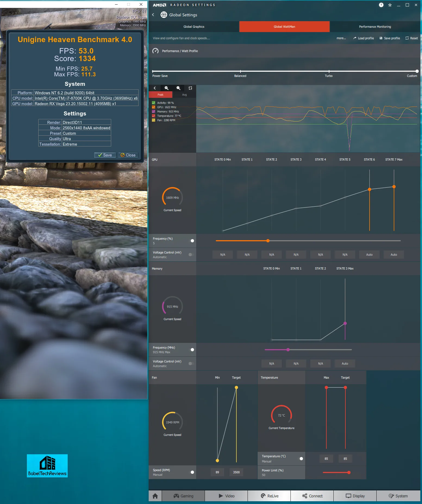Toggle Fan 2280 RPM graph checkbox

point(154,120)
